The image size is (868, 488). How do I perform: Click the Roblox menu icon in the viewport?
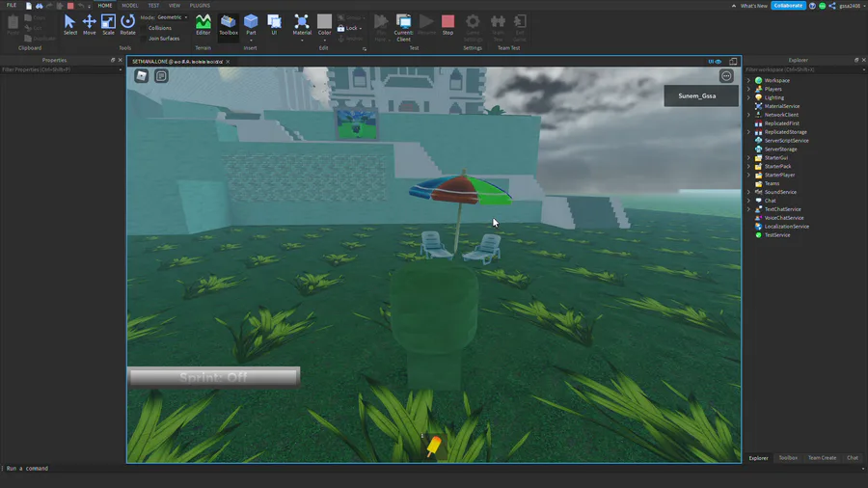[141, 76]
